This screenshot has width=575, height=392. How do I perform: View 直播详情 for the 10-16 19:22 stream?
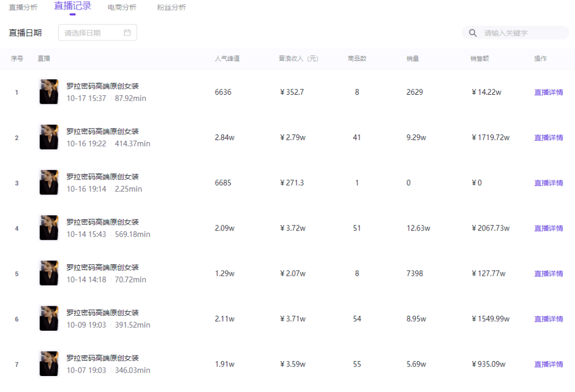[548, 137]
